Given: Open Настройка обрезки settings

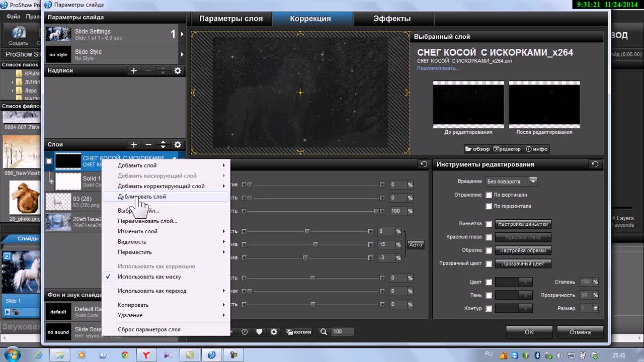Looking at the screenshot, I should pyautogui.click(x=523, y=250).
